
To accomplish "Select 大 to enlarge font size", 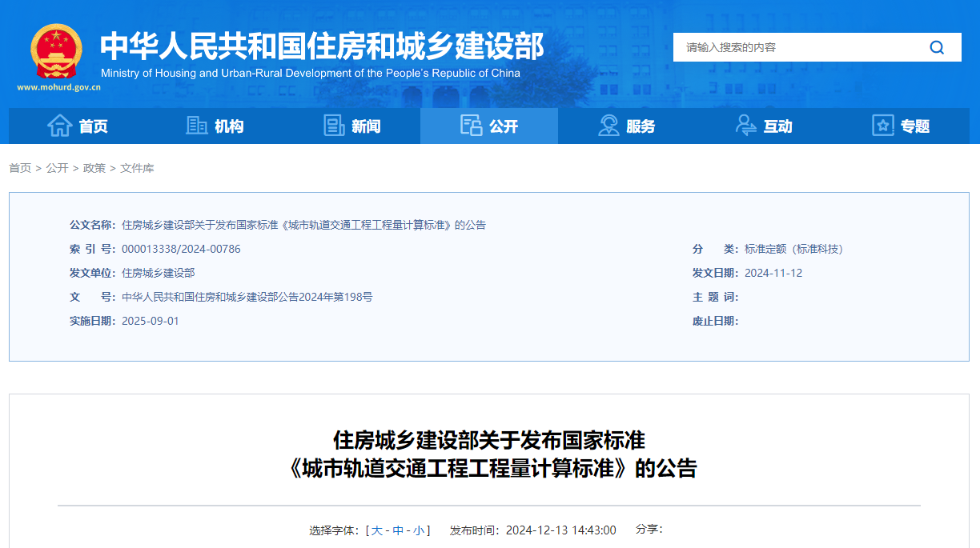I will coord(376,530).
